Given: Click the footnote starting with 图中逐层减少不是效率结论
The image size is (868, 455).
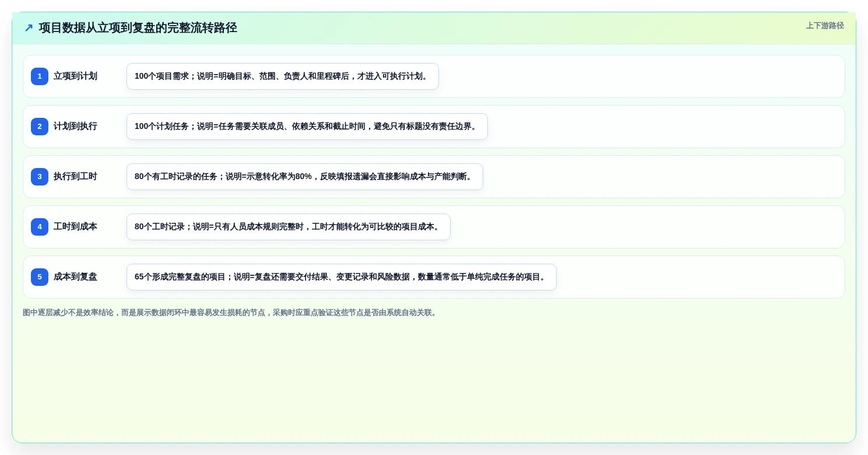Looking at the screenshot, I should click(231, 313).
